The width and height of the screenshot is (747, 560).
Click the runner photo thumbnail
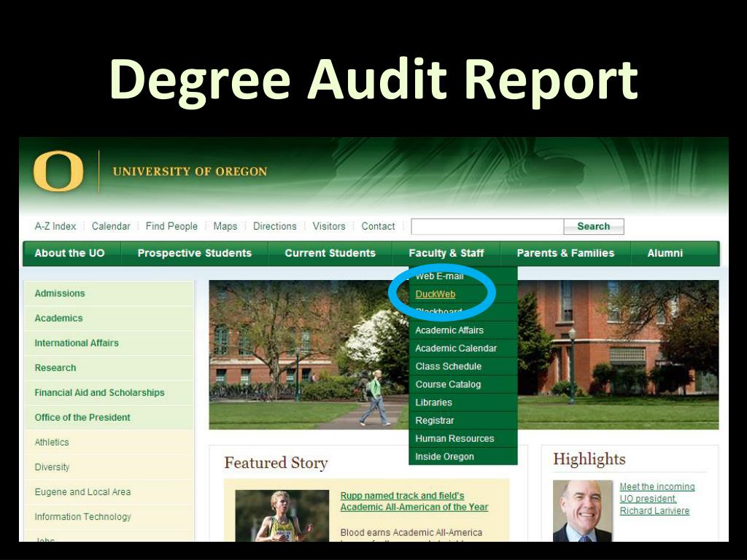point(282,516)
